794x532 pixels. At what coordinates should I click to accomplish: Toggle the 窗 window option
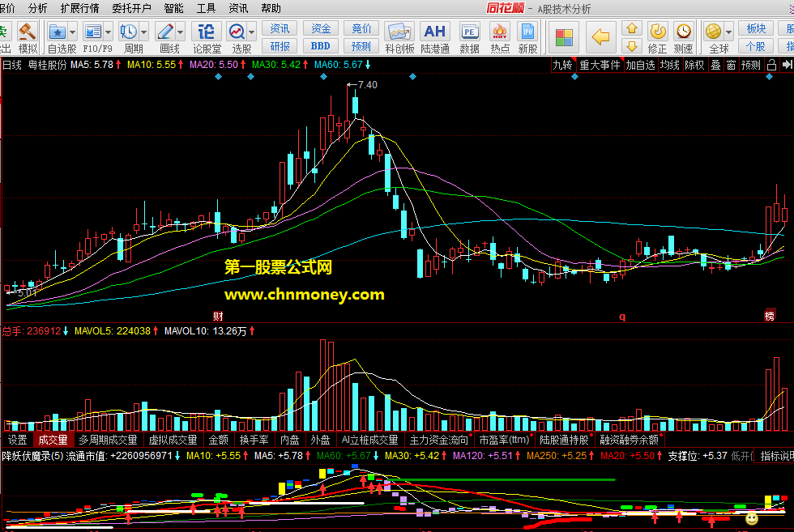pyautogui.click(x=731, y=66)
